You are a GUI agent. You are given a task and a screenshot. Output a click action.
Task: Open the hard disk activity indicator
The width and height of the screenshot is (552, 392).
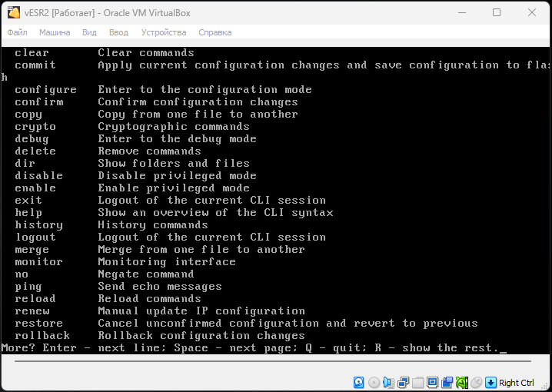click(x=359, y=382)
